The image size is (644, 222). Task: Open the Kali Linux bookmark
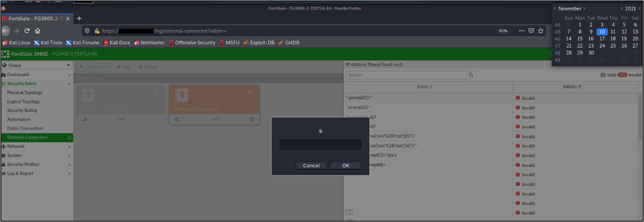click(16, 43)
